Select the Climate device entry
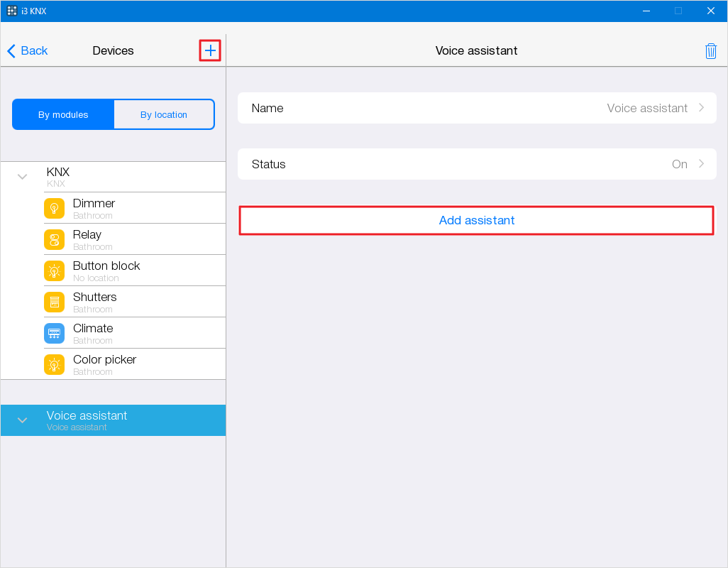The width and height of the screenshot is (728, 568). tap(142, 333)
